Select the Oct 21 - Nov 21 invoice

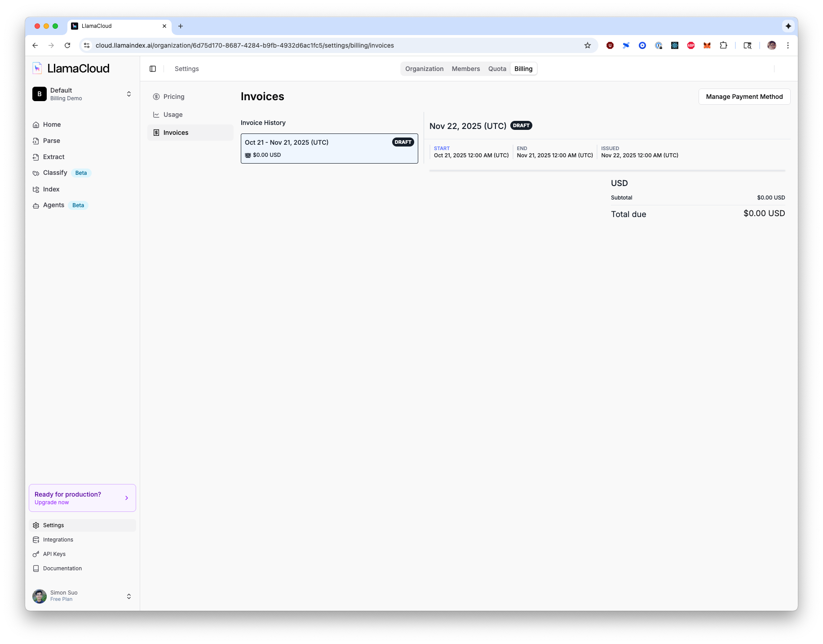tap(329, 148)
